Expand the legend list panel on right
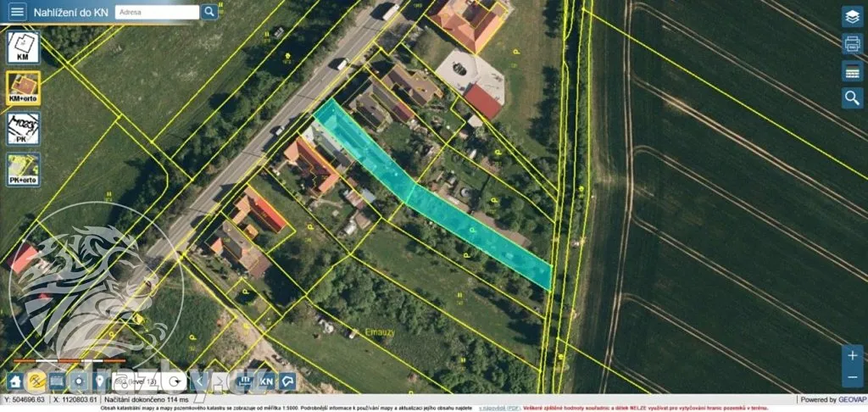Viewport: 868px width, 412px height. pos(852,71)
